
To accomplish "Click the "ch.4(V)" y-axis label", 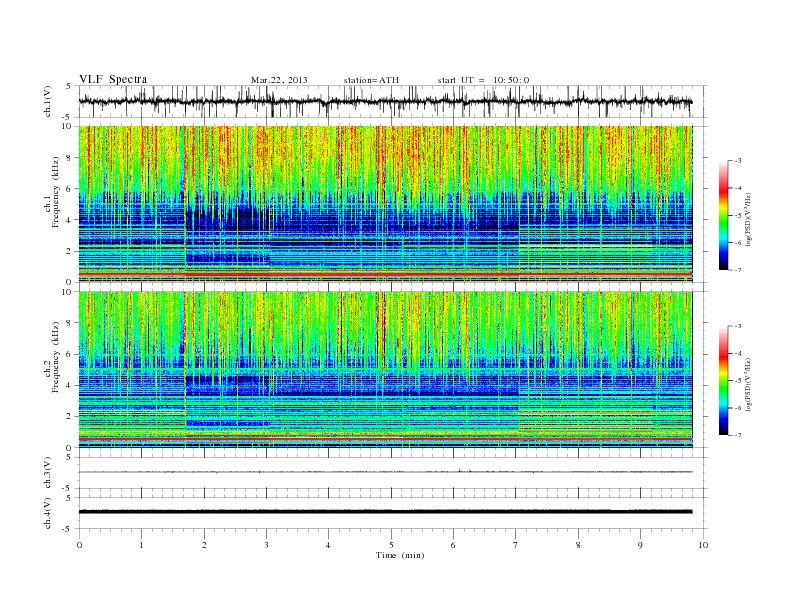I will tap(48, 513).
